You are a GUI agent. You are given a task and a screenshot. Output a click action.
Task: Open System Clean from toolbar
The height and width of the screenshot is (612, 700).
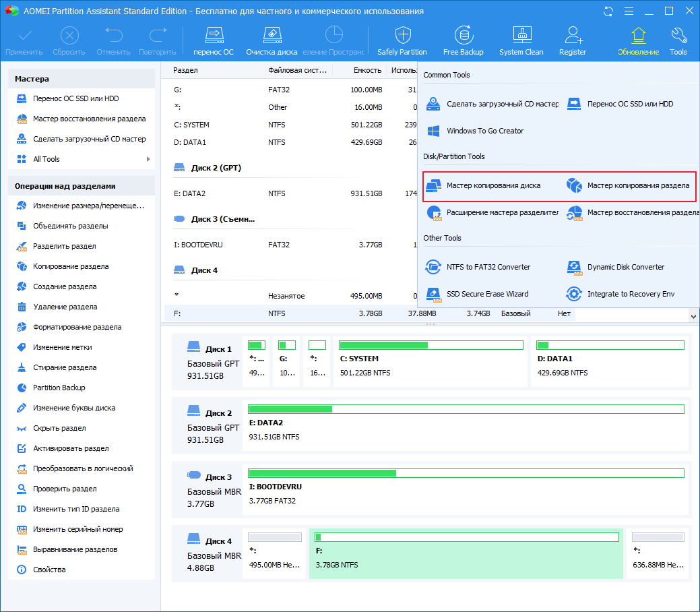tap(521, 42)
